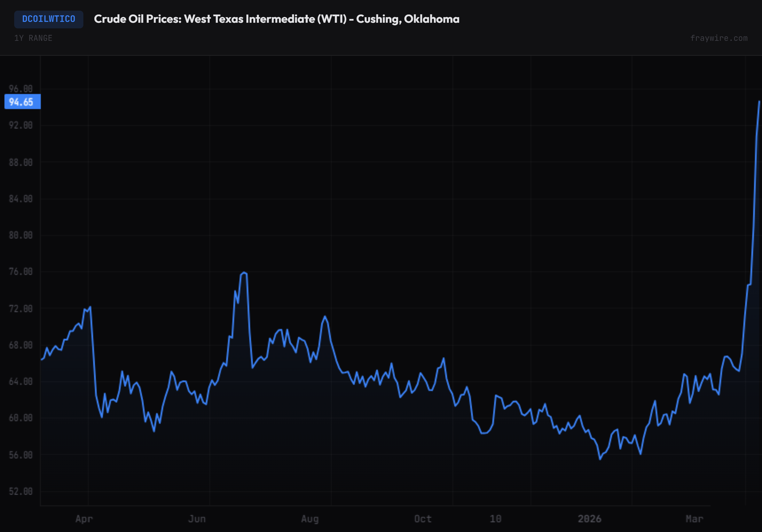Click the 2026 low point near 56
The image size is (762, 532).
(x=600, y=459)
